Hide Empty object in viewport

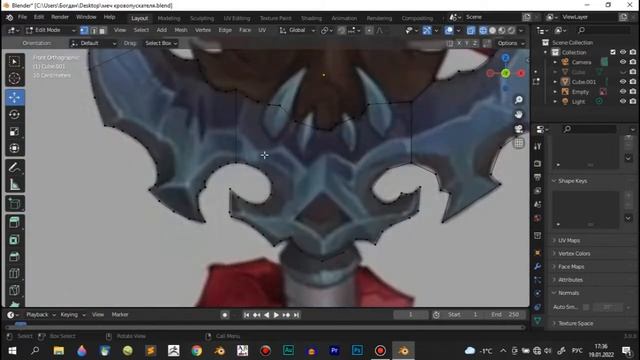623,92
